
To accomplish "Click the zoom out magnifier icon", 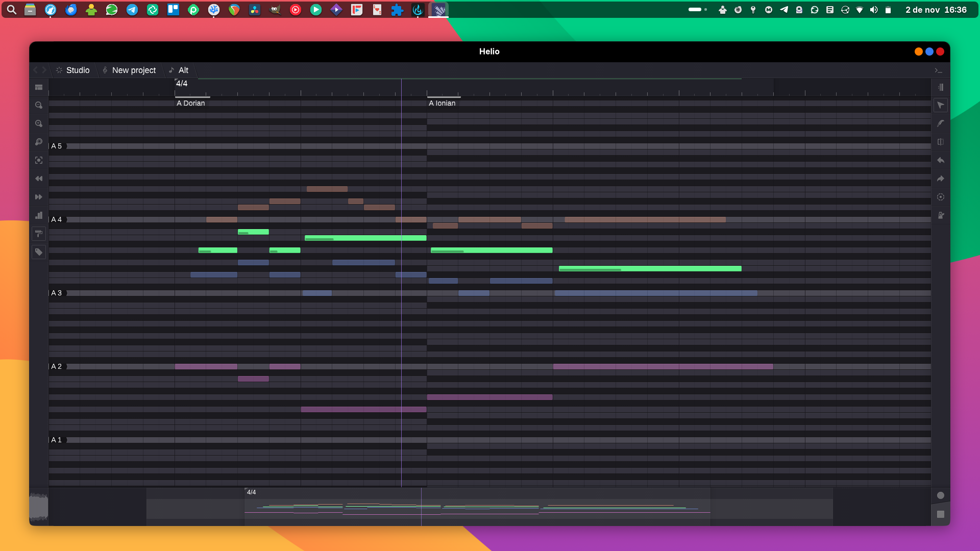I will 39,105.
